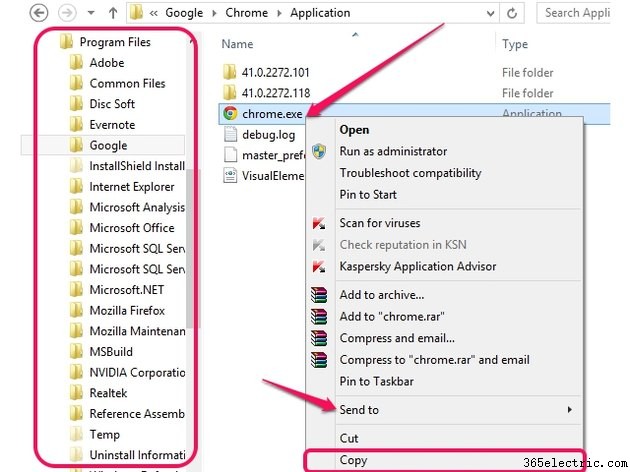630x472 pixels.
Task: Sort files by Type column
Action: click(515, 44)
